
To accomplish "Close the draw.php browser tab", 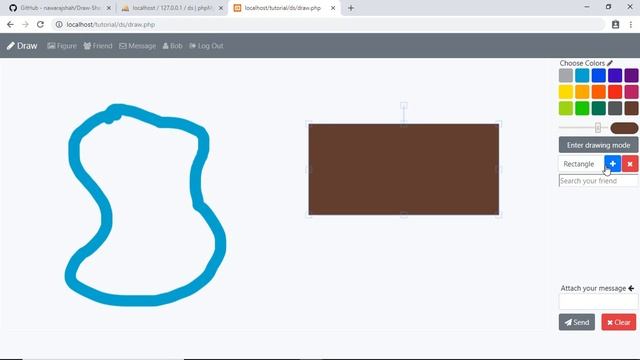I will 333,8.
